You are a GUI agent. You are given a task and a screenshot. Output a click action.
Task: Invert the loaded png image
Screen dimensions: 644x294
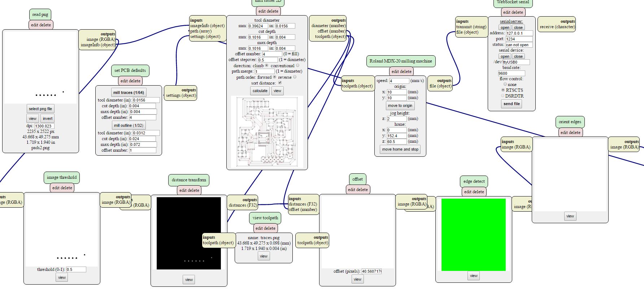click(48, 118)
